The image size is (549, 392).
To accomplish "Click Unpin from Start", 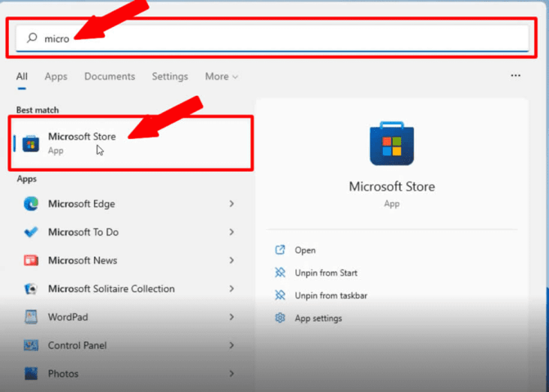I will click(x=326, y=273).
